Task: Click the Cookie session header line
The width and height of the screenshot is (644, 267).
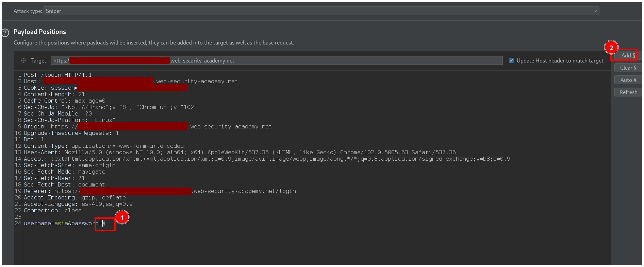Action: (50, 88)
